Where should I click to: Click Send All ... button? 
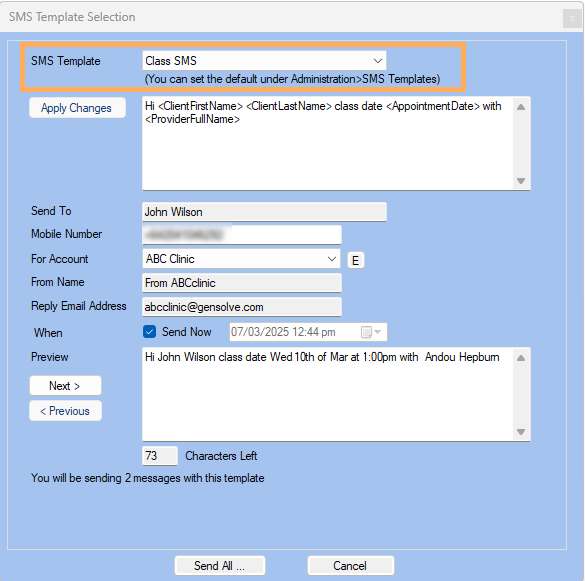pos(220,566)
